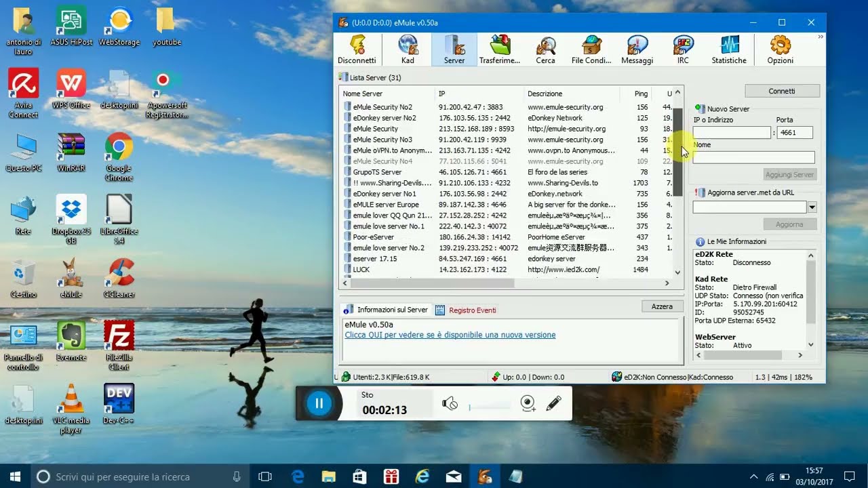868x488 pixels.
Task: Open eMule Opzioni settings
Action: [x=780, y=49]
